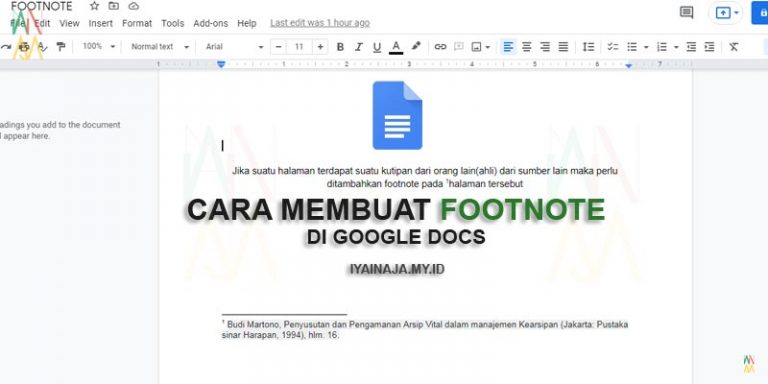
Task: Clear formatting from the selected text
Action: click(733, 47)
